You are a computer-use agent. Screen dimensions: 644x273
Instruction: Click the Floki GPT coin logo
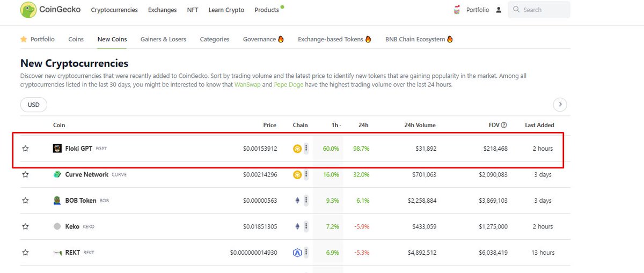point(57,149)
